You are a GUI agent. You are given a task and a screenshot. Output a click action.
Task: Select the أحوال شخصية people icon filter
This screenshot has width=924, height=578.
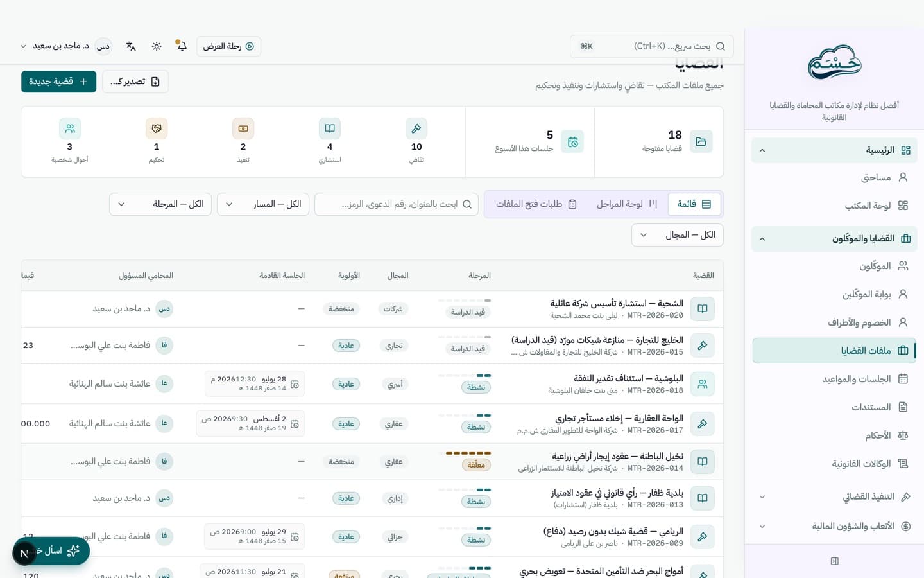click(x=70, y=128)
